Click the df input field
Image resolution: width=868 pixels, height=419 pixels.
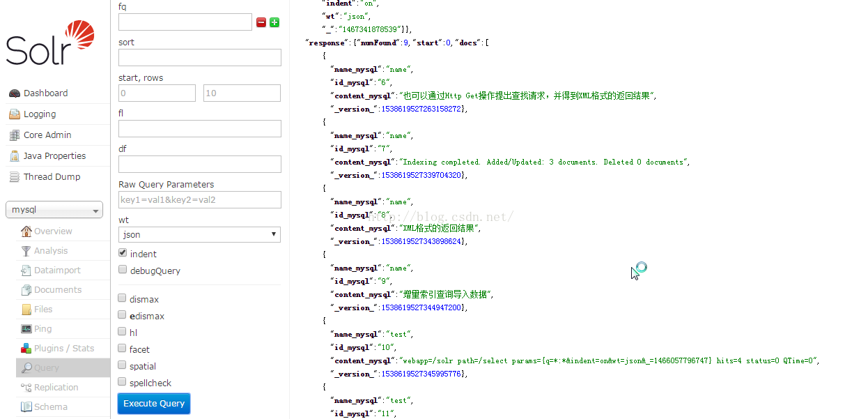[x=200, y=165]
